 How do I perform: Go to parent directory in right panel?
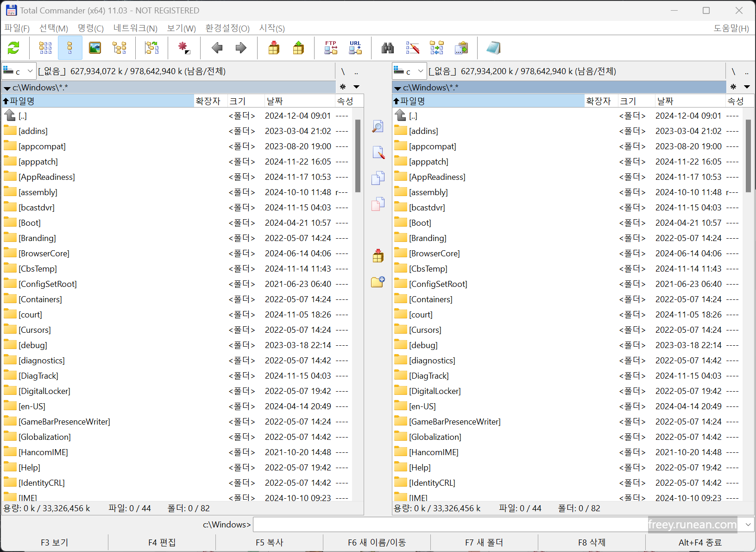point(747,71)
